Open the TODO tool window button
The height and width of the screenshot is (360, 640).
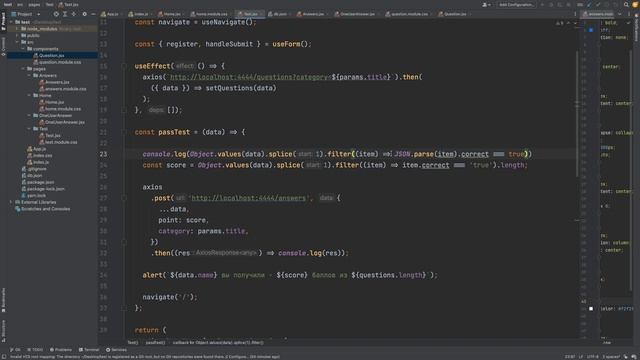(35, 350)
